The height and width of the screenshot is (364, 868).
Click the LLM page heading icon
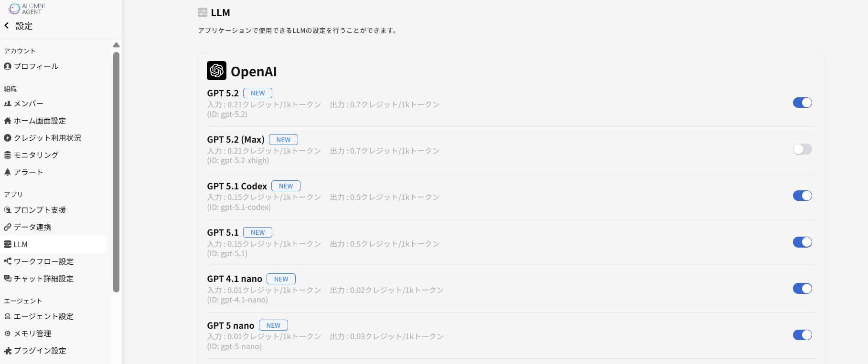(203, 12)
